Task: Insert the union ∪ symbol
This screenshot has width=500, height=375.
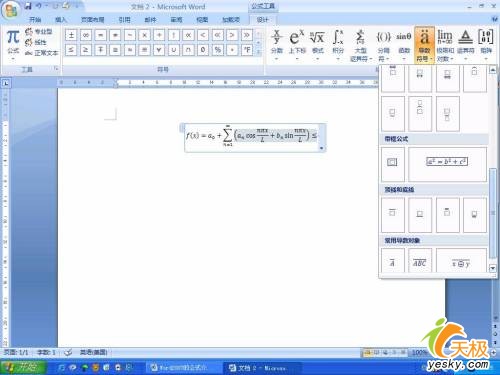Action: pos(174,50)
